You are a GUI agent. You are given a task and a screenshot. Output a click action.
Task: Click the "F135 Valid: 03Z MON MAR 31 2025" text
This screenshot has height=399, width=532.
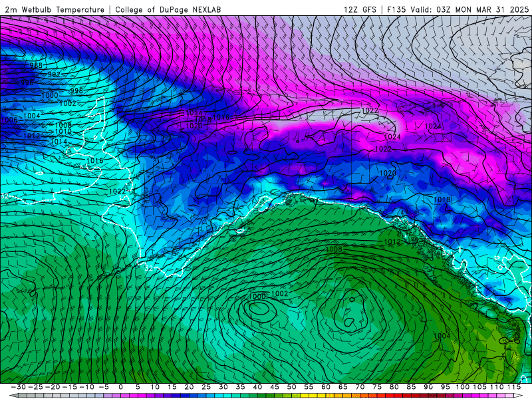click(x=458, y=9)
